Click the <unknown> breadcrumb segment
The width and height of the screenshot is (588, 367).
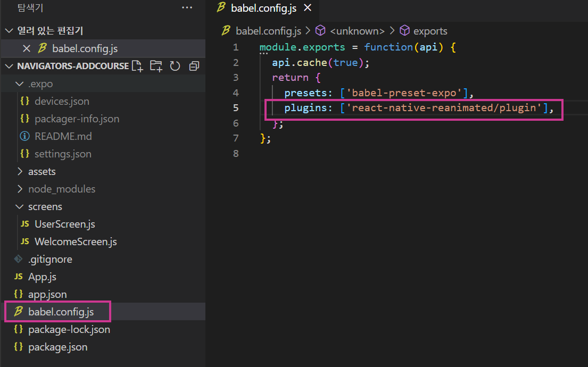point(357,31)
